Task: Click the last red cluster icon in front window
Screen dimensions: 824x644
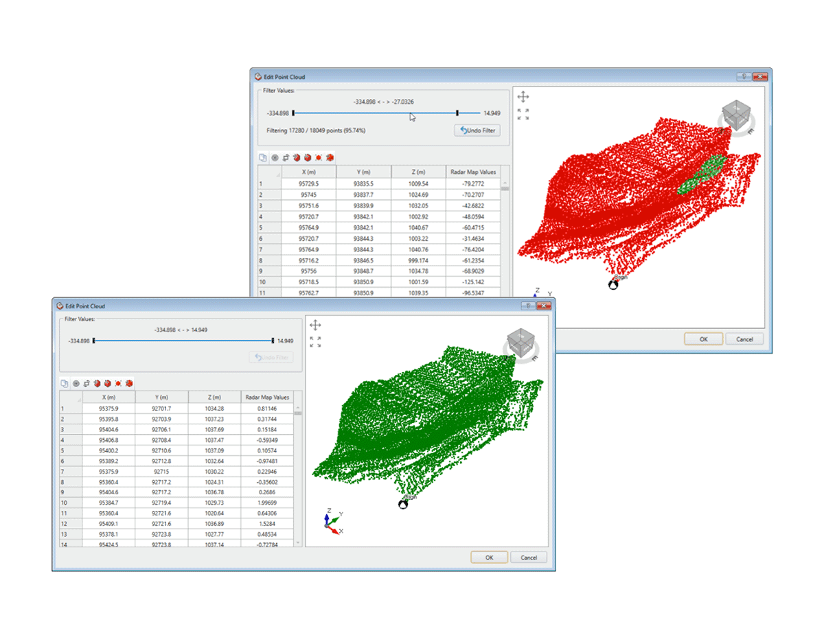Action: pos(129,383)
